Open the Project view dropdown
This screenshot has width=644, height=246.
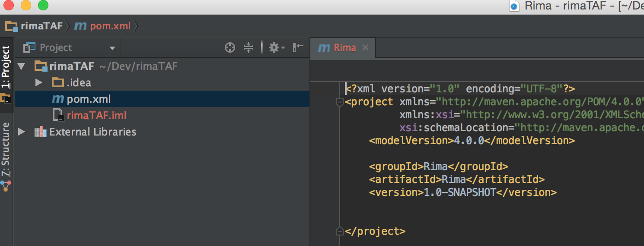click(x=112, y=48)
